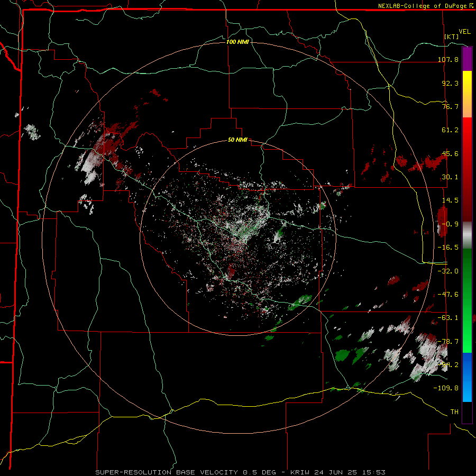Click the TH label at the scale bottom
The width and height of the screenshot is (476, 476).
(x=454, y=412)
